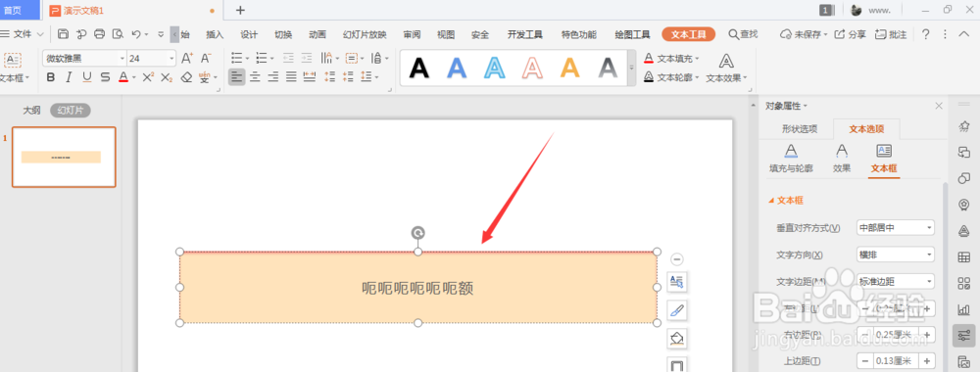The width and height of the screenshot is (980, 372).
Task: Choose the gray gradient A text style
Action: (x=607, y=68)
